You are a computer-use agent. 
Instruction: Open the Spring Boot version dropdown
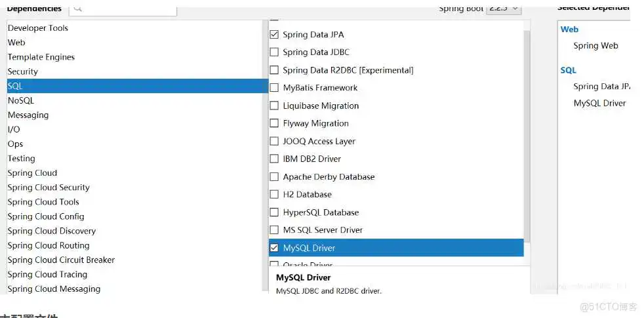[504, 9]
